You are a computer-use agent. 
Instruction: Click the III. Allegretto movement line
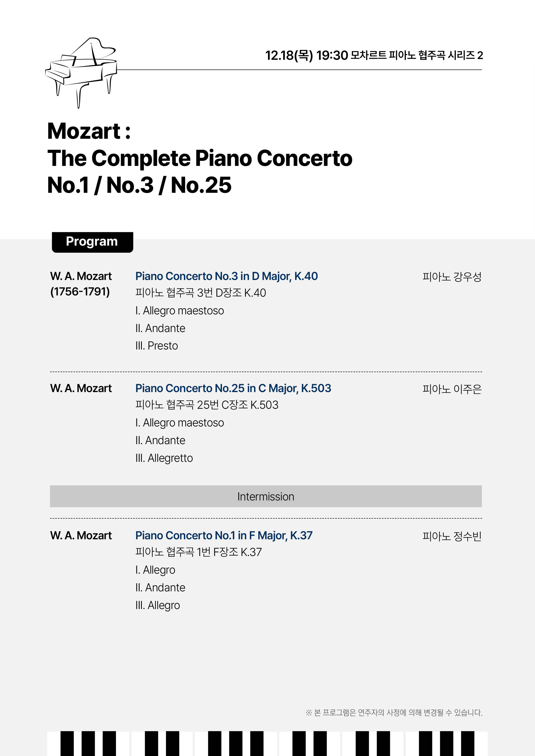click(x=164, y=458)
